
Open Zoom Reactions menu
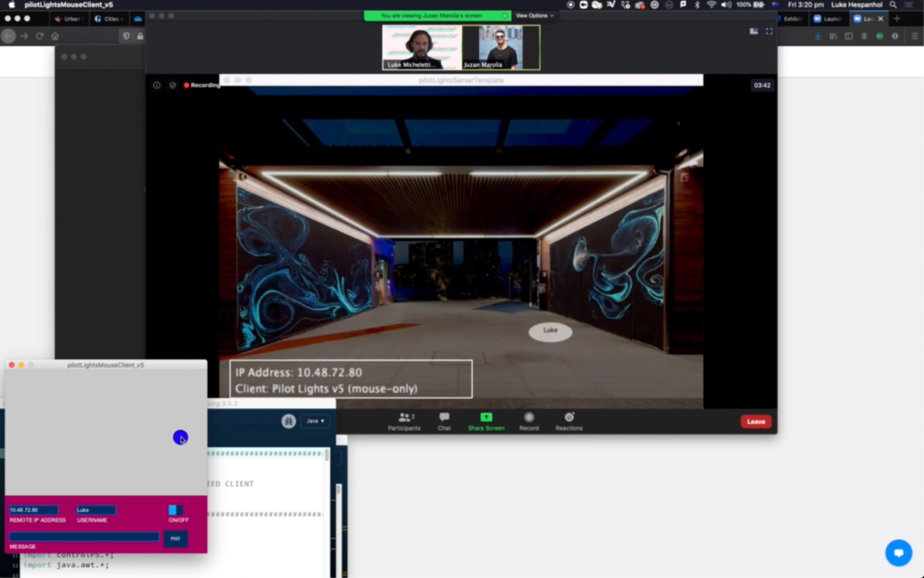pos(568,422)
